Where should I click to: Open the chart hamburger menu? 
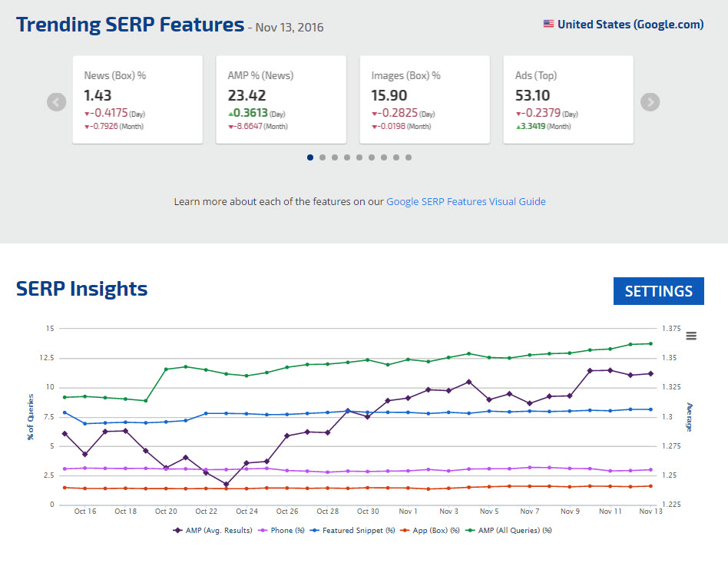[x=691, y=336]
